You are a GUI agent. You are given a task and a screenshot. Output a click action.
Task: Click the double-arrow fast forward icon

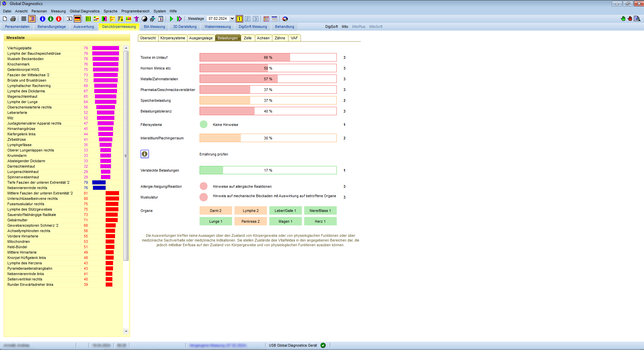(x=179, y=19)
